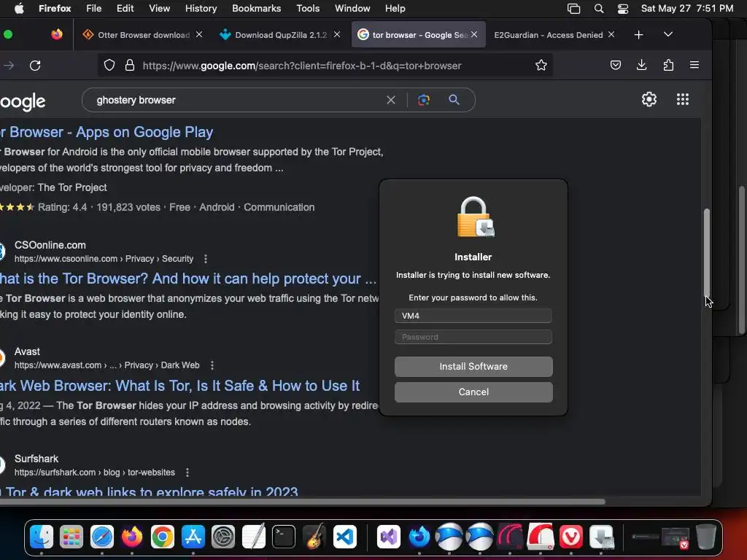The width and height of the screenshot is (747, 560).
Task: Open Waterfox blue fox dock icon
Action: click(x=419, y=537)
